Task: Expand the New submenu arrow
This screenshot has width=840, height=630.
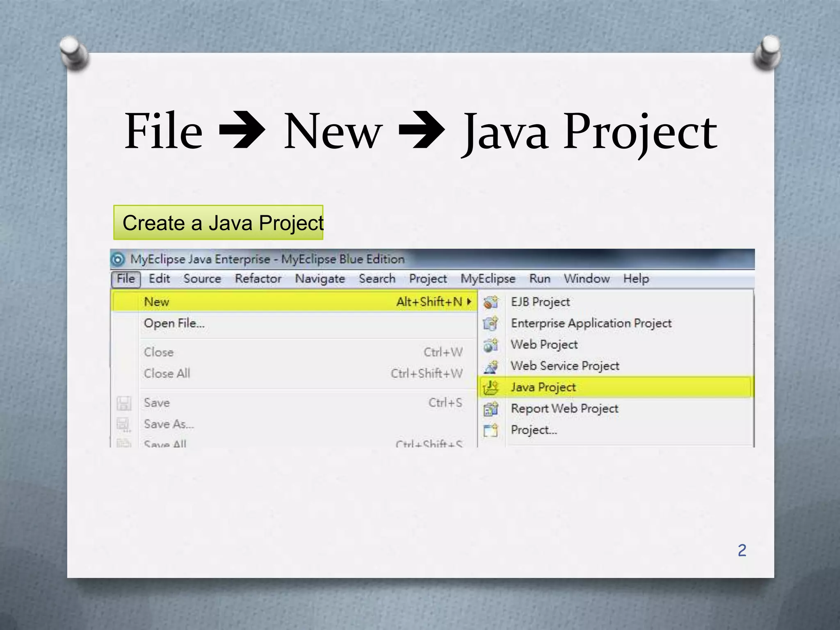Action: [x=469, y=302]
